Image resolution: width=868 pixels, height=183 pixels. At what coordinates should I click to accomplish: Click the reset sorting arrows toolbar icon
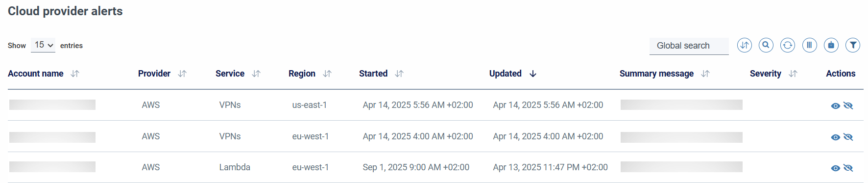click(745, 45)
